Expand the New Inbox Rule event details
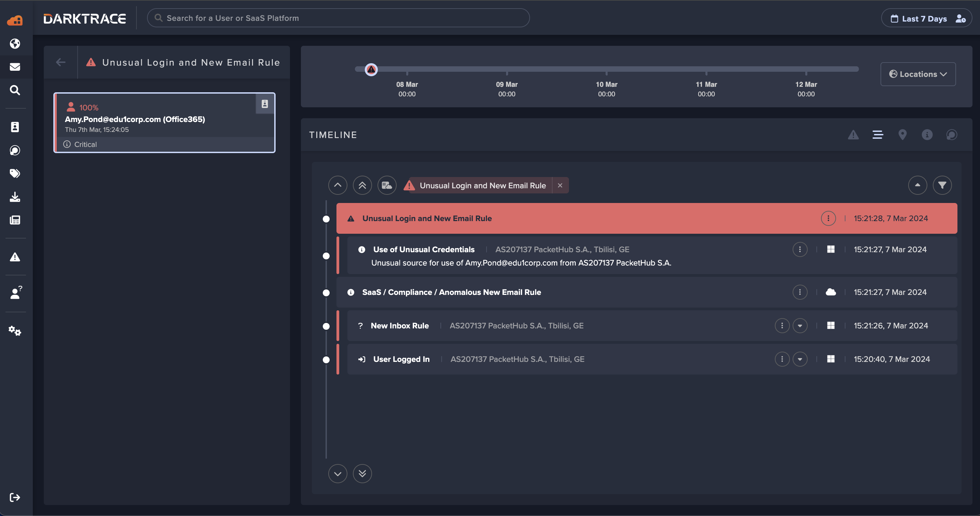The width and height of the screenshot is (980, 516). (800, 326)
